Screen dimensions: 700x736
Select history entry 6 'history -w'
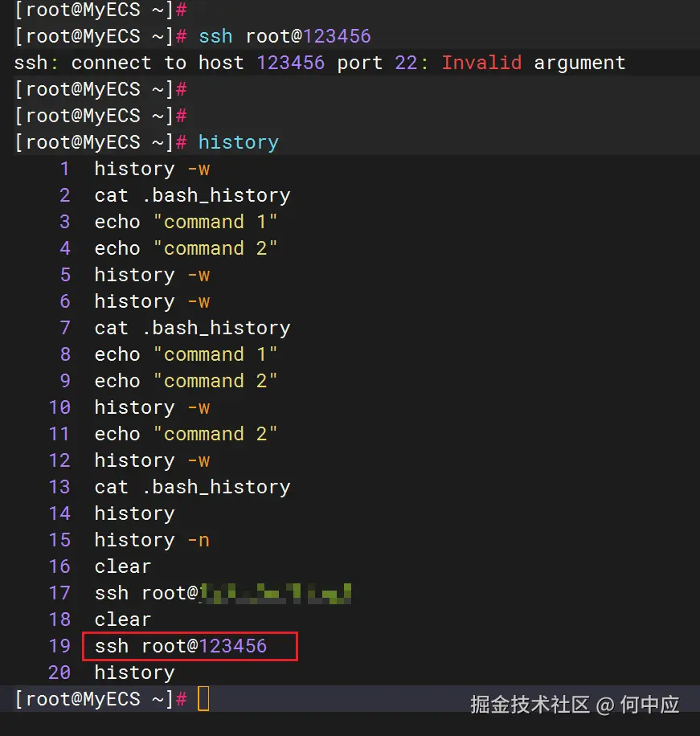tap(152, 301)
